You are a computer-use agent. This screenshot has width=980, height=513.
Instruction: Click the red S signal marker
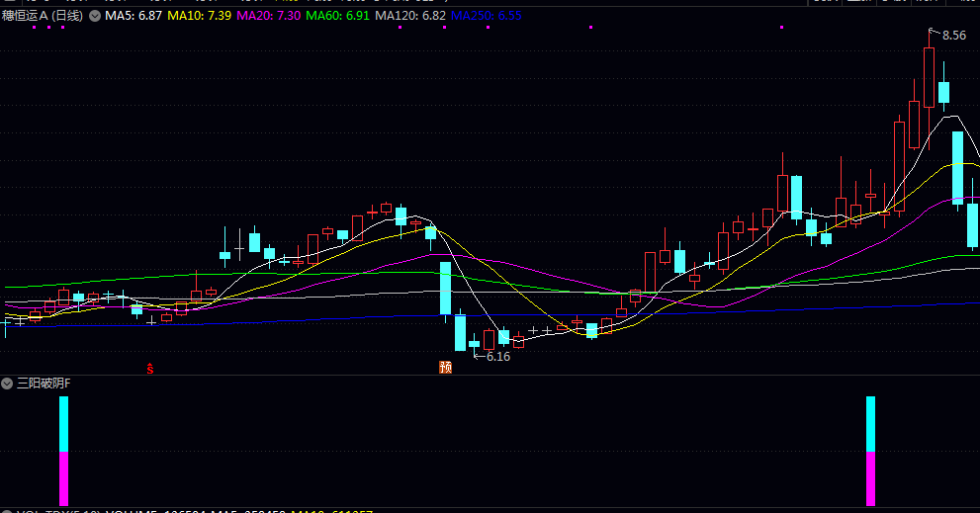[150, 369]
